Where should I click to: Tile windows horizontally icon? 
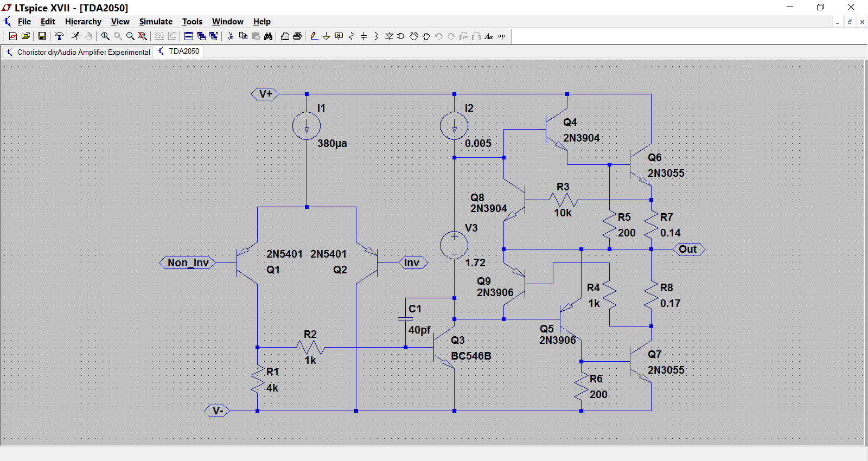[x=189, y=36]
